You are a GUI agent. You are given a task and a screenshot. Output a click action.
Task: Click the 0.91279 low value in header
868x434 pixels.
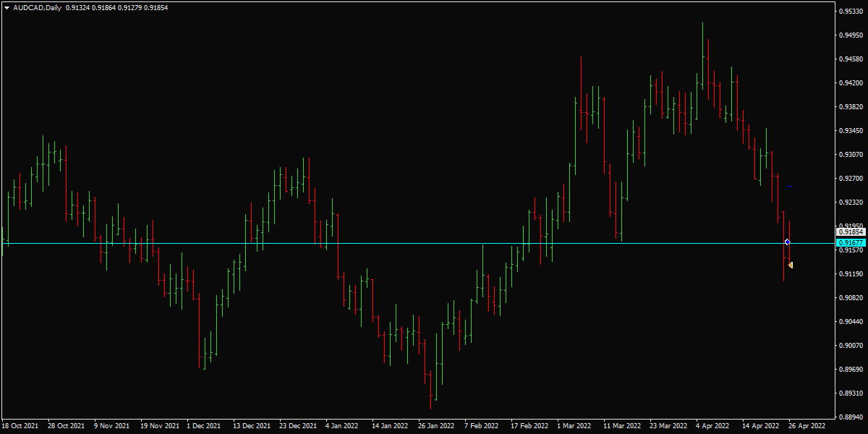click(x=129, y=7)
